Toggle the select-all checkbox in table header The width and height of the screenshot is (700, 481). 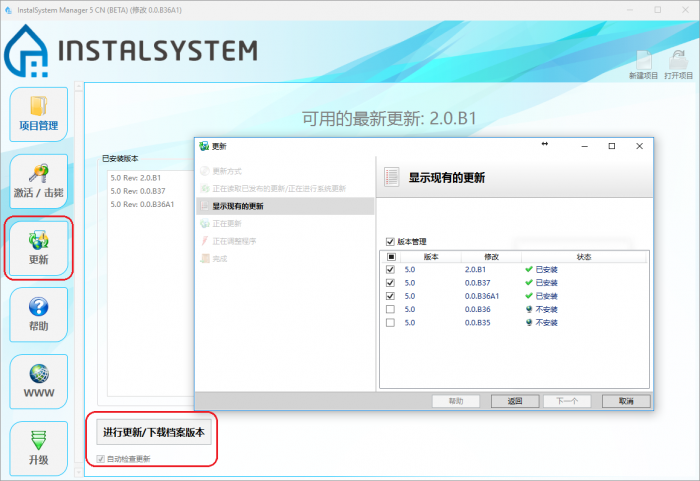tap(390, 256)
